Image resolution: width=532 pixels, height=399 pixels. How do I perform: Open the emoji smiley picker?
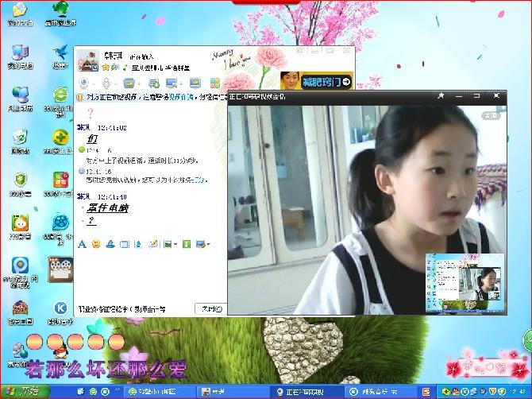(96, 244)
